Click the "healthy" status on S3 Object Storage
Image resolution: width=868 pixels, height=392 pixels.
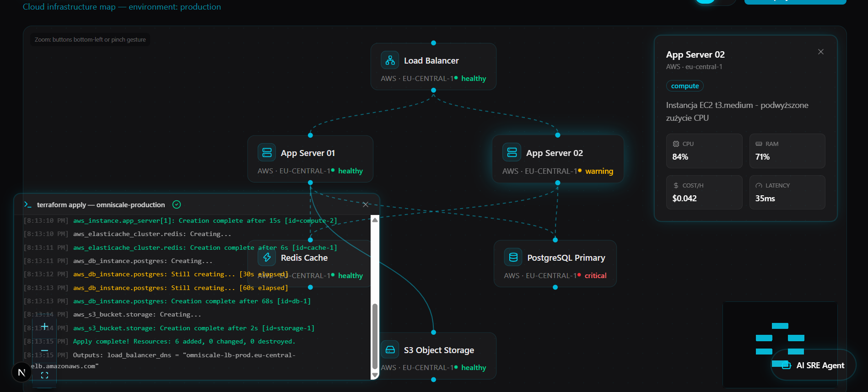pyautogui.click(x=474, y=367)
